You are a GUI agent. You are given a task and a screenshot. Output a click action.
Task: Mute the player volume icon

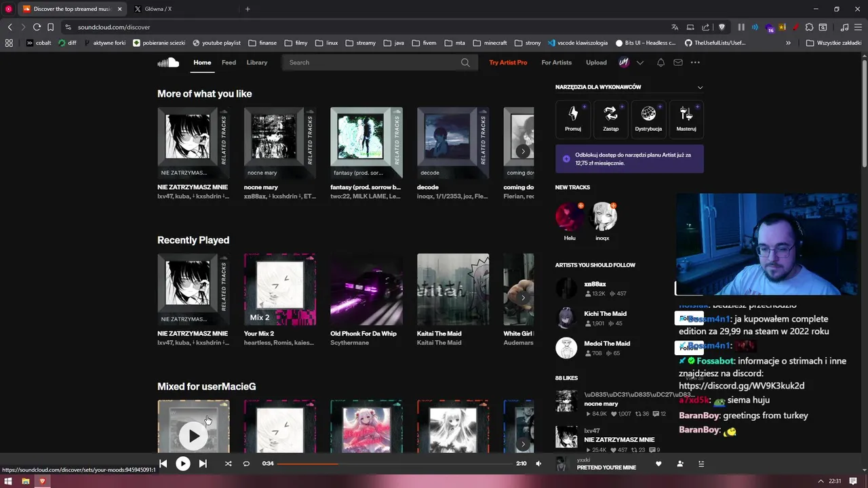[x=538, y=464]
